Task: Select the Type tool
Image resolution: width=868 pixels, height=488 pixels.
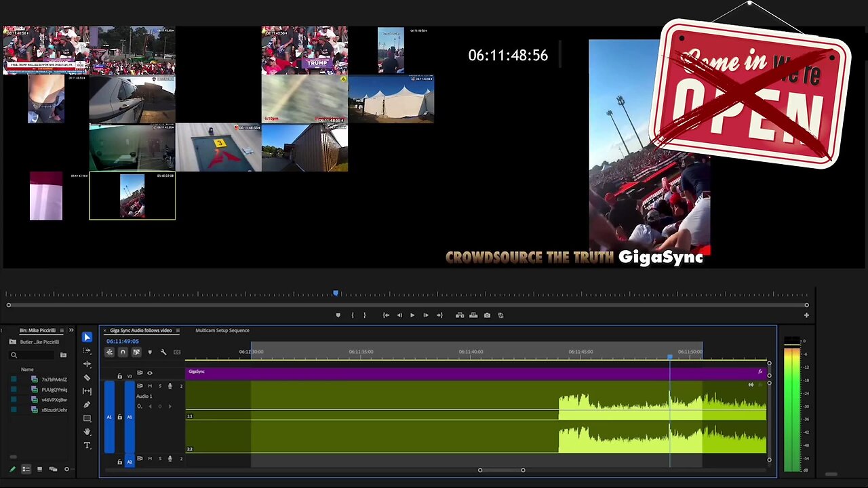Action: [x=87, y=445]
